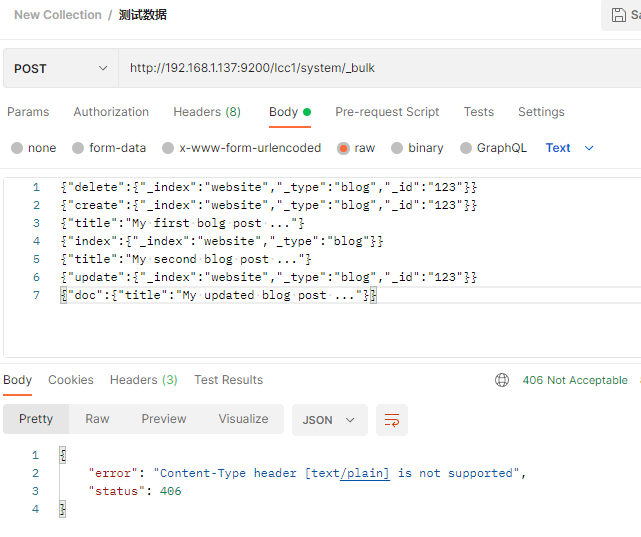The width and height of the screenshot is (641, 537).
Task: Click the wrap lines icon in response
Action: (392, 420)
